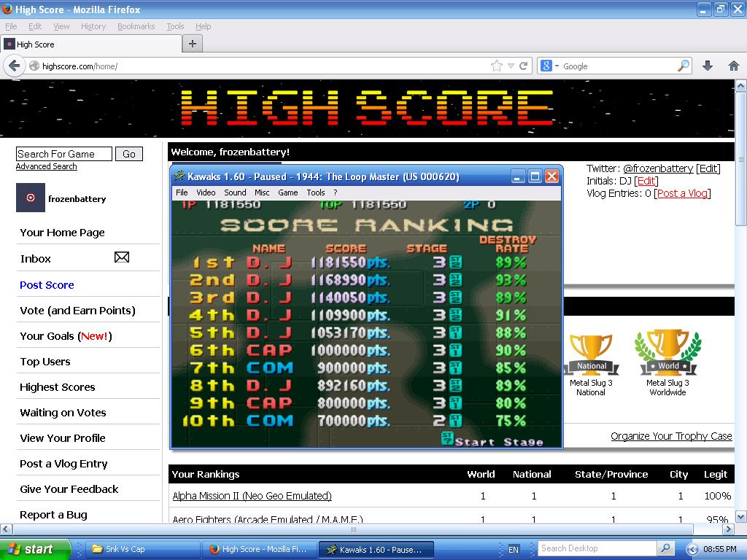Edit the initials DJ via Edit link
The height and width of the screenshot is (560, 747).
tap(646, 181)
